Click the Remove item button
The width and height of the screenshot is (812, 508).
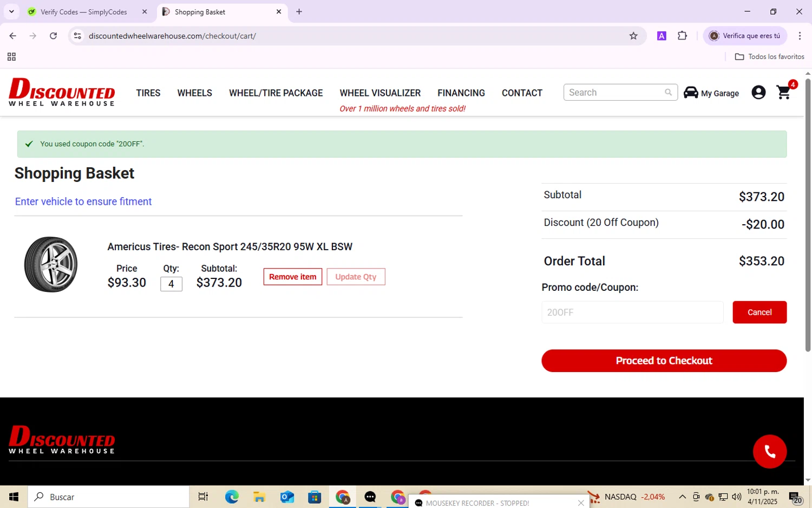[x=293, y=277]
